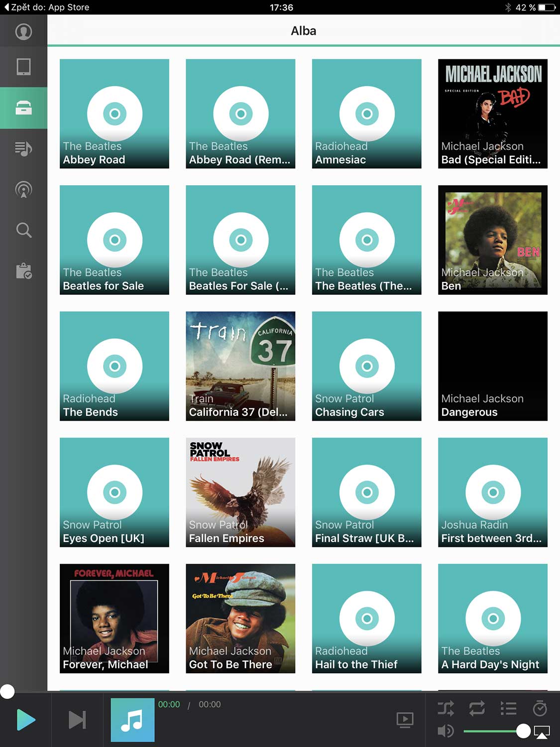
Task: Open the podcast radio icon in sidebar
Action: pyautogui.click(x=23, y=190)
